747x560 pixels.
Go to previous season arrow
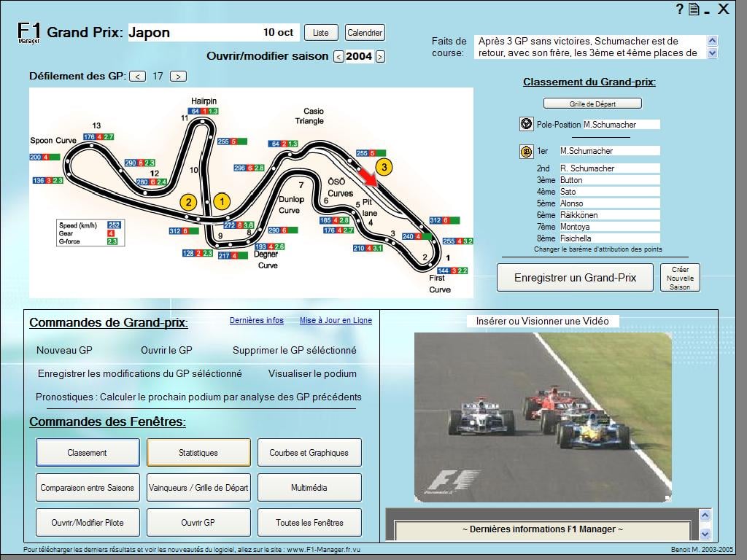(338, 57)
